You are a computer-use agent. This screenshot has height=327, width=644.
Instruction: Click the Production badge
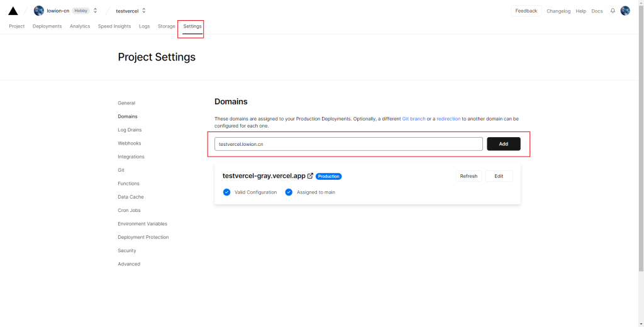328,176
